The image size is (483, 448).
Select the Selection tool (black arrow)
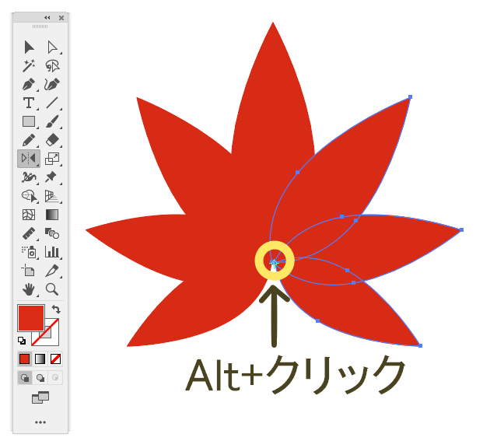29,47
